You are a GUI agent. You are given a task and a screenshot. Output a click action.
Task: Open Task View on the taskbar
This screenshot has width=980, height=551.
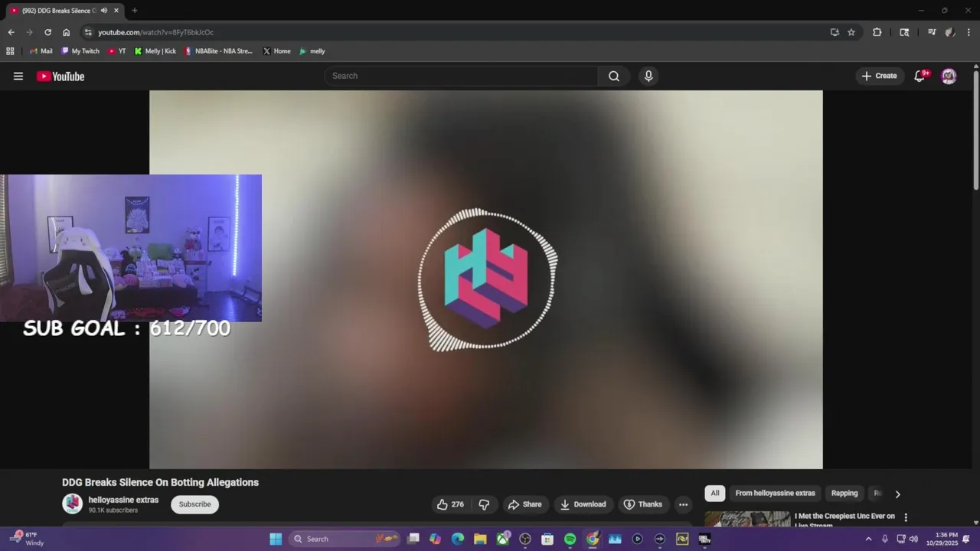click(x=413, y=539)
